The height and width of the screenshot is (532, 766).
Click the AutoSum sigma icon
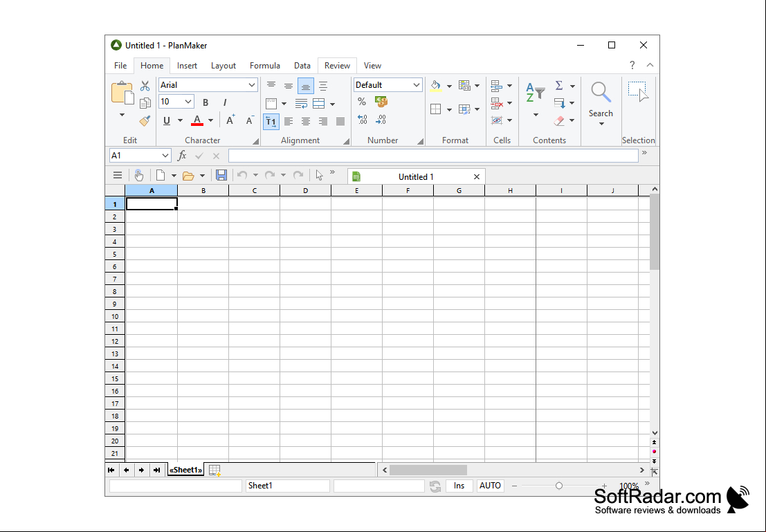(559, 86)
